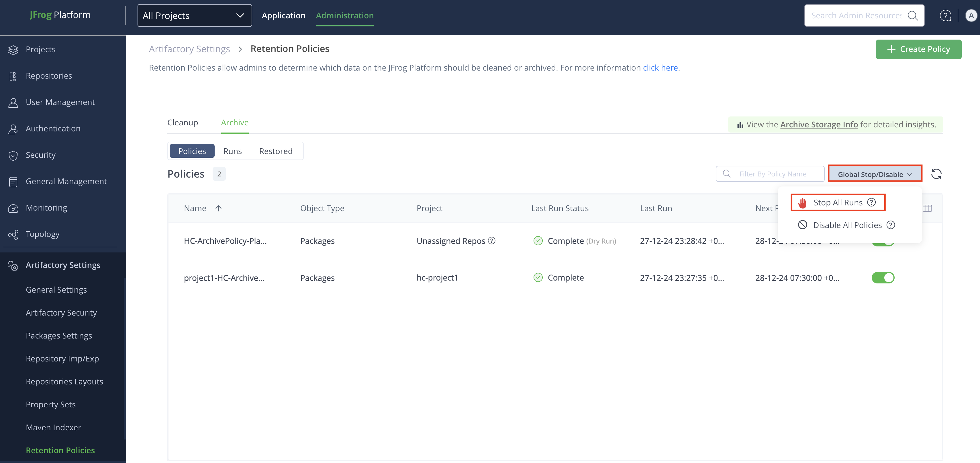Click the Filter By Policy Name field

pos(772,174)
